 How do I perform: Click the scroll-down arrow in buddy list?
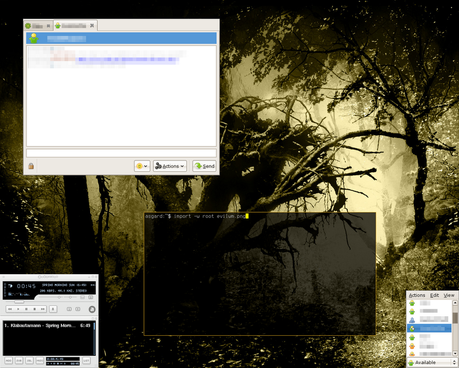pos(455,353)
